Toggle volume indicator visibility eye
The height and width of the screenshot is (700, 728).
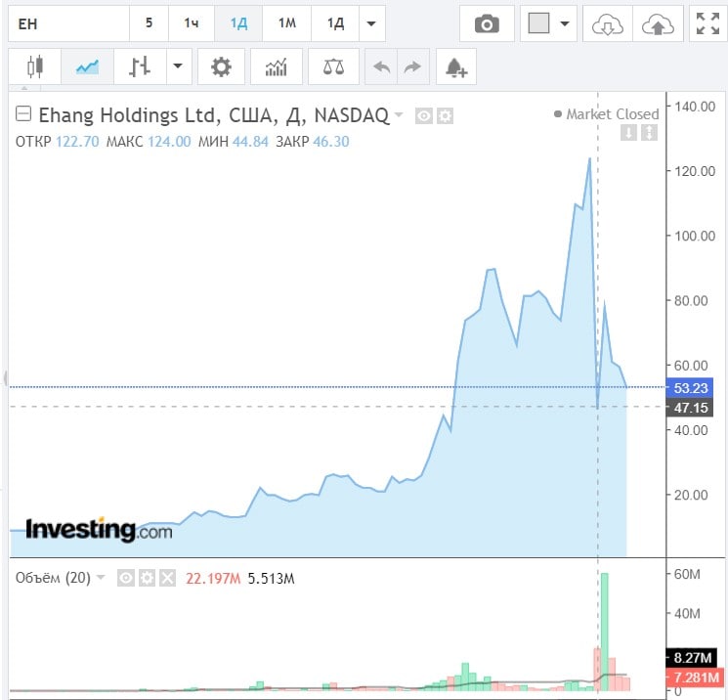pos(126,579)
